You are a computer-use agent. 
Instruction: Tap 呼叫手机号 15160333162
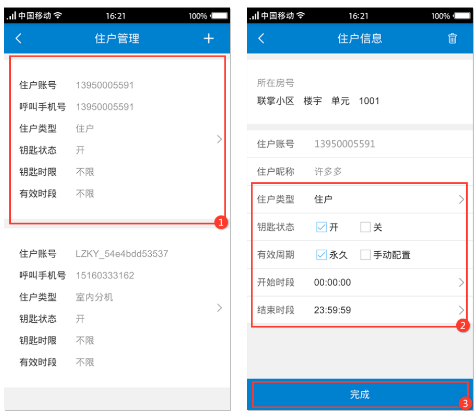tap(105, 275)
